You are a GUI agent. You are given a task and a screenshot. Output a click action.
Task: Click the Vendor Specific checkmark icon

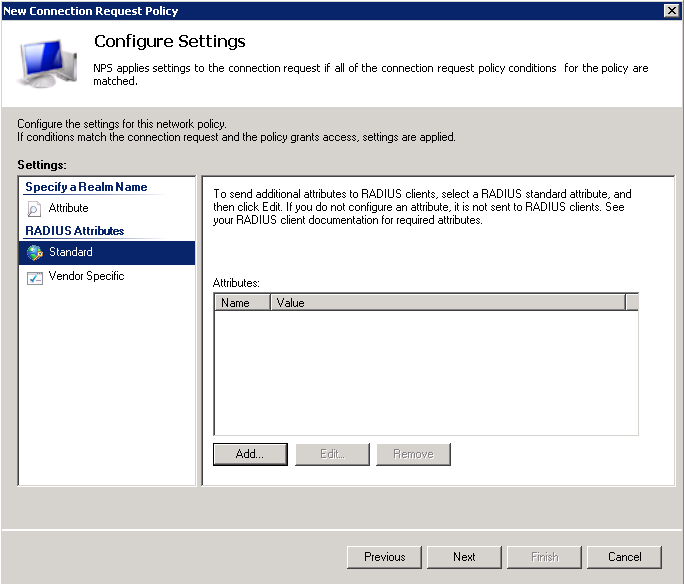pyautogui.click(x=35, y=277)
